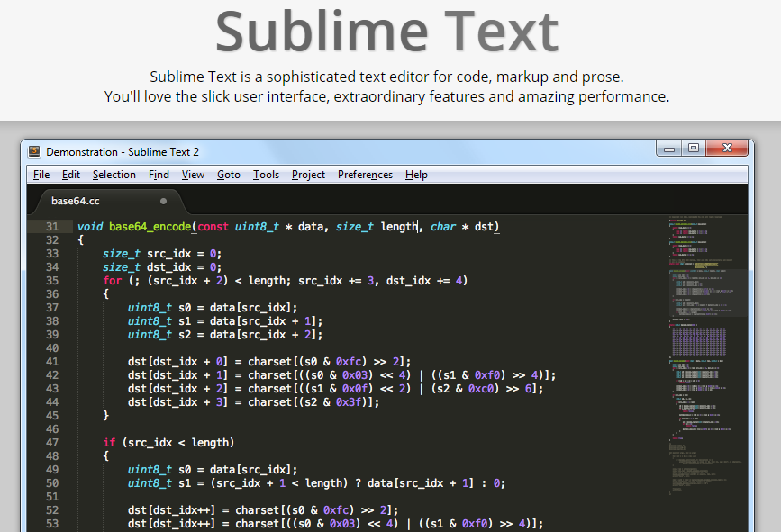Click the 'const' keyword on line 31
Image resolution: width=781 pixels, height=532 pixels.
[213, 227]
